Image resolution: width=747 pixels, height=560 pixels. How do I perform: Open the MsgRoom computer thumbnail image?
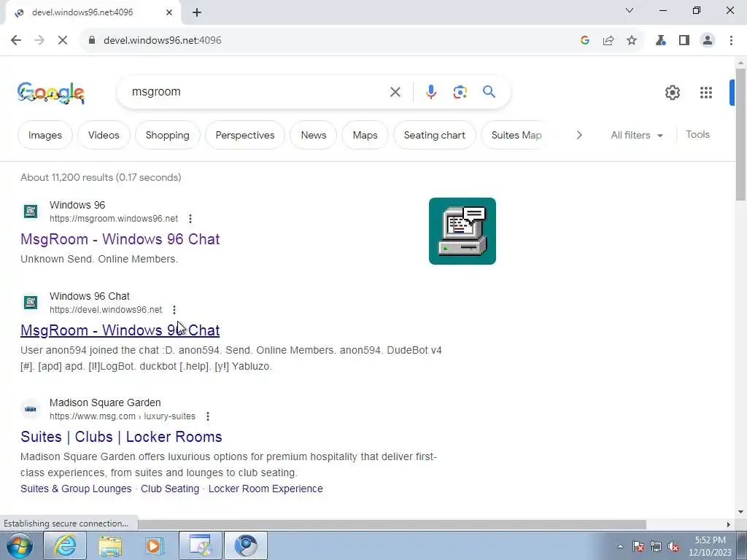(x=462, y=231)
